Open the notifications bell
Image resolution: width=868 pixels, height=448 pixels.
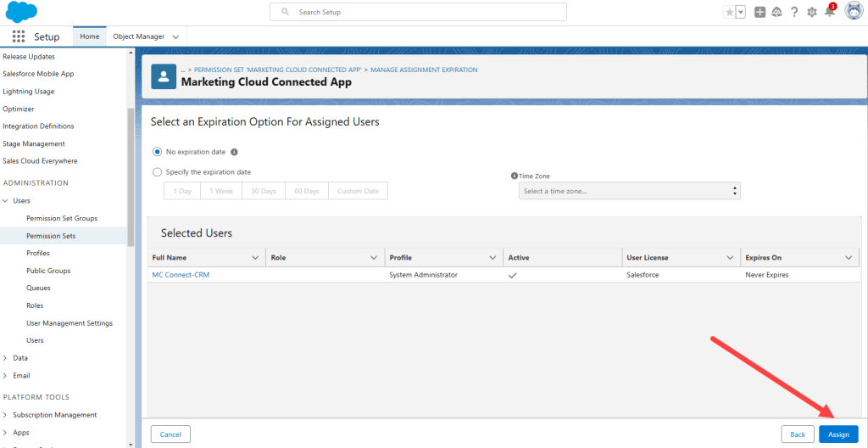coord(829,12)
